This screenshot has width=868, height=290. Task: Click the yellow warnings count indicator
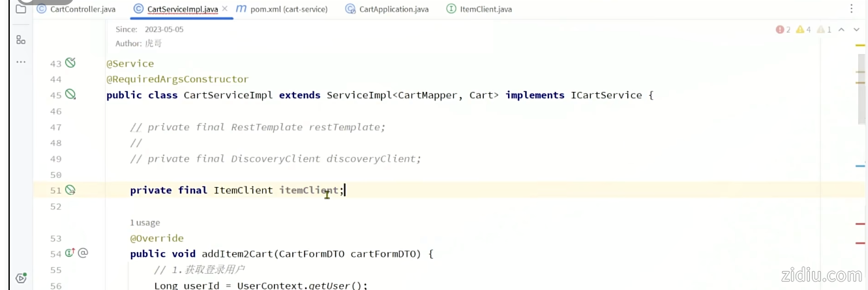803,29
